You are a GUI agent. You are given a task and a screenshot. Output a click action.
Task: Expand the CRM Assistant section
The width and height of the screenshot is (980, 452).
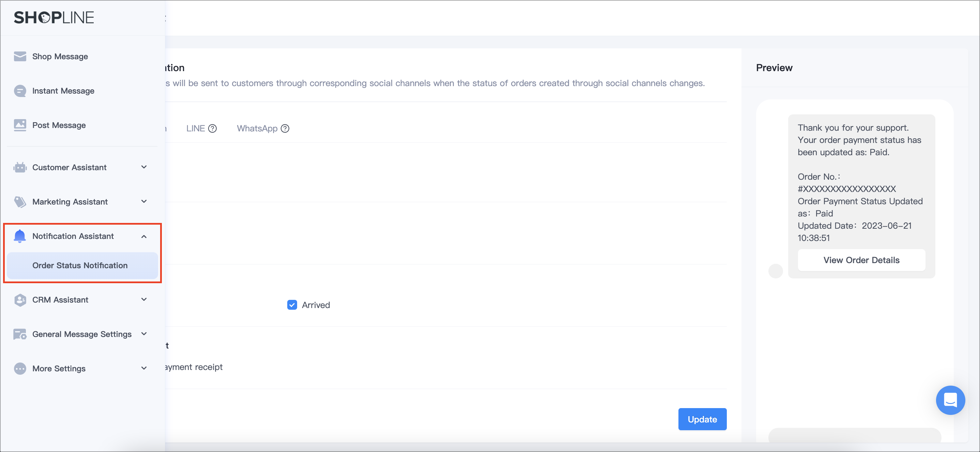143,300
